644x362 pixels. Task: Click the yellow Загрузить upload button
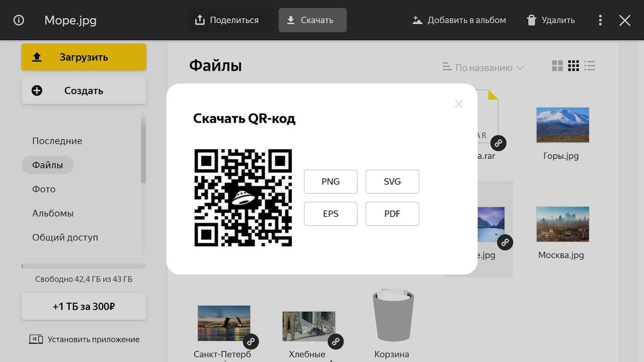click(x=84, y=57)
